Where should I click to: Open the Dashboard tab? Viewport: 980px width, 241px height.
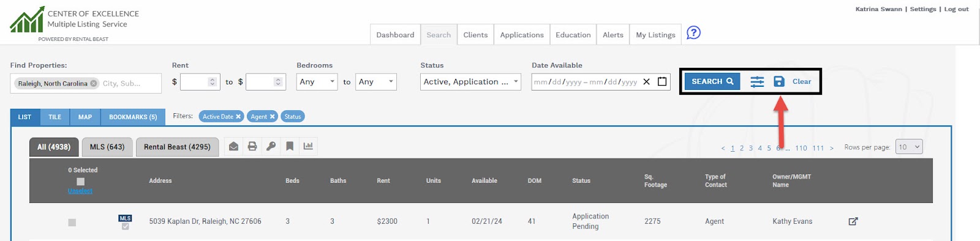[395, 35]
